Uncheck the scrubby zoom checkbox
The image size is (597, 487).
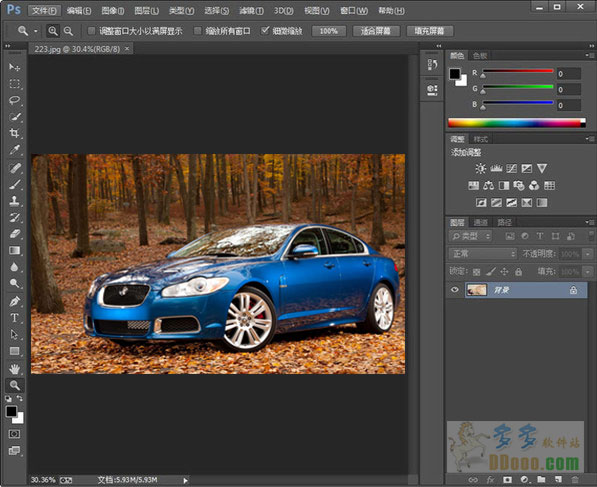click(x=265, y=30)
